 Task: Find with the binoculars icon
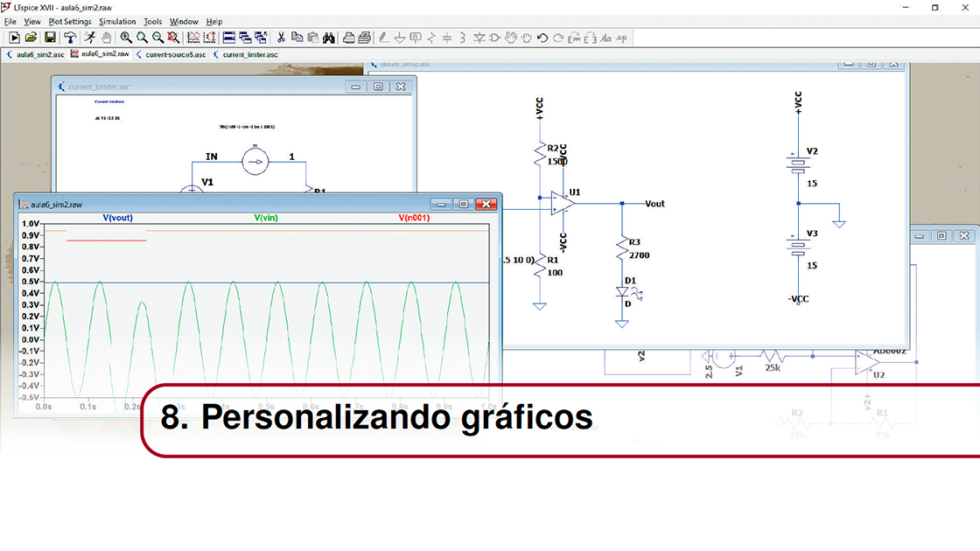coord(329,38)
